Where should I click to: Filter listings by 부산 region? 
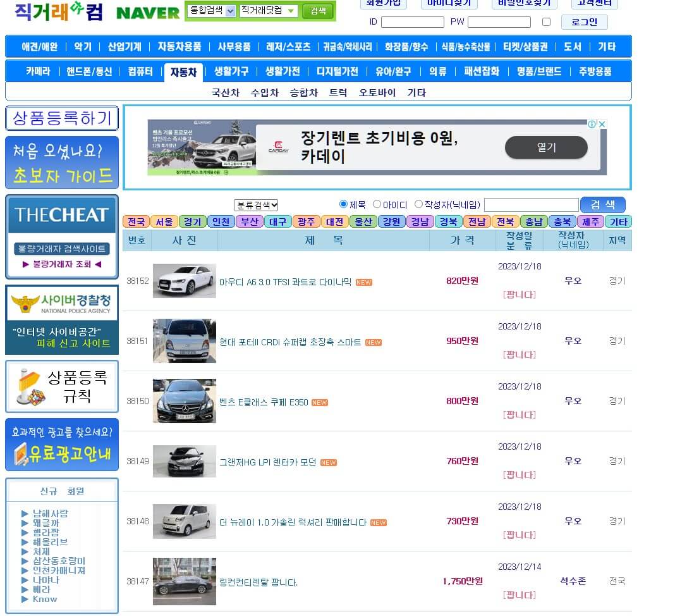pyautogui.click(x=249, y=222)
